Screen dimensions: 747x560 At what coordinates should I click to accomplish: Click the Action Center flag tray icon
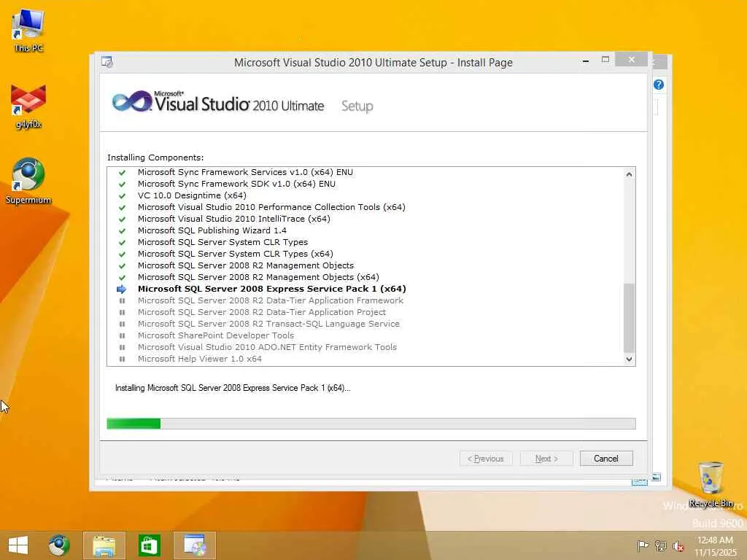tap(643, 545)
